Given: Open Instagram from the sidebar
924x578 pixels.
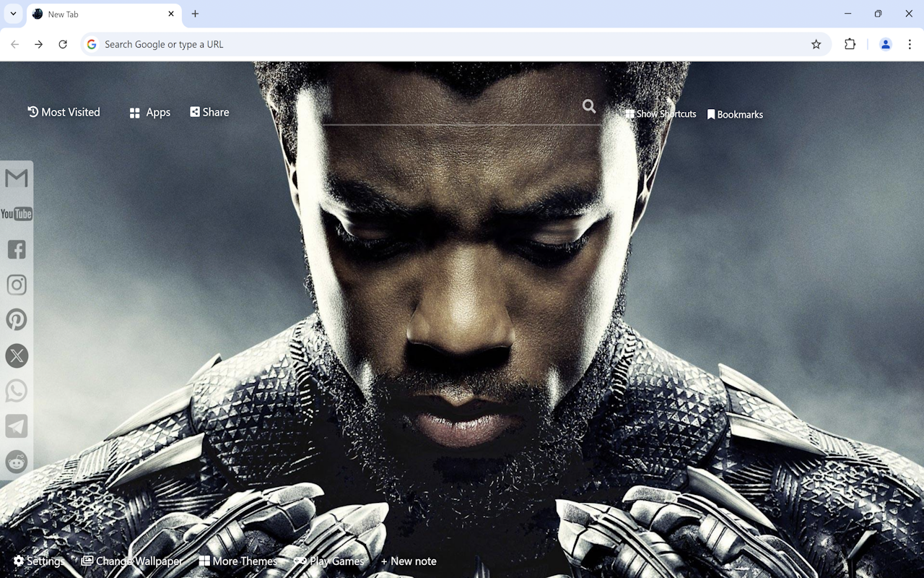Looking at the screenshot, I should coord(17,285).
